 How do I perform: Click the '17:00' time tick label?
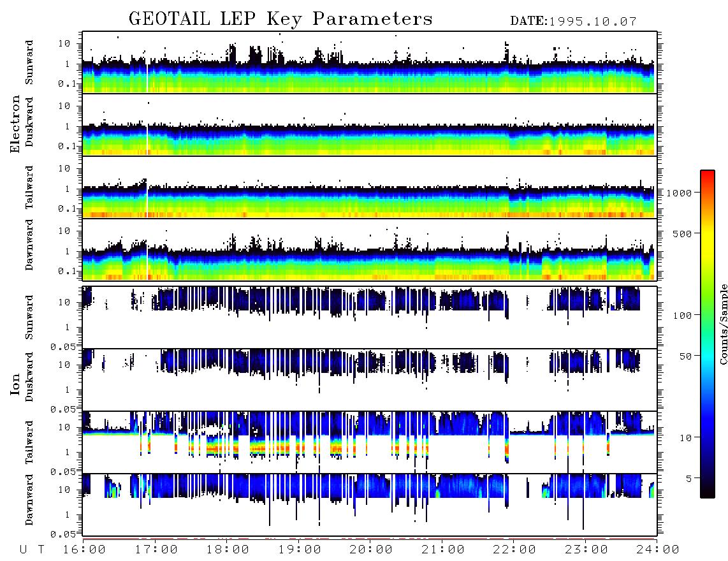click(156, 550)
